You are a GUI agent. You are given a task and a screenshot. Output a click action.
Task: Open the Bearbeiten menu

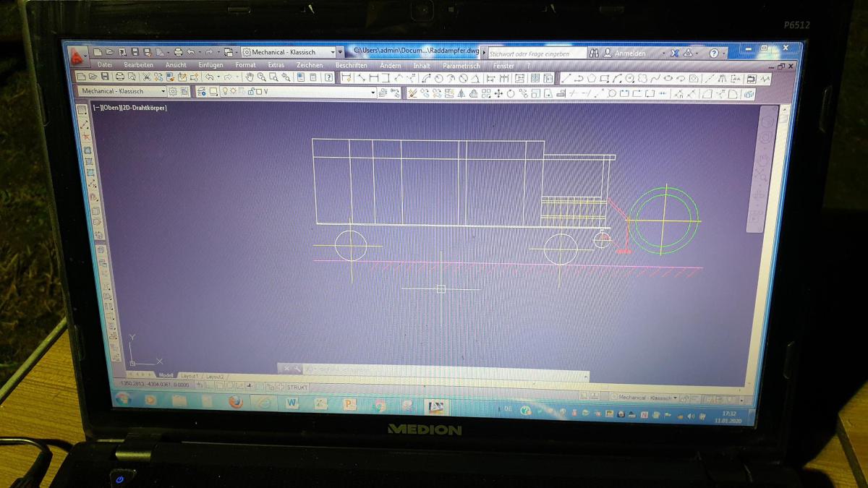click(x=139, y=64)
